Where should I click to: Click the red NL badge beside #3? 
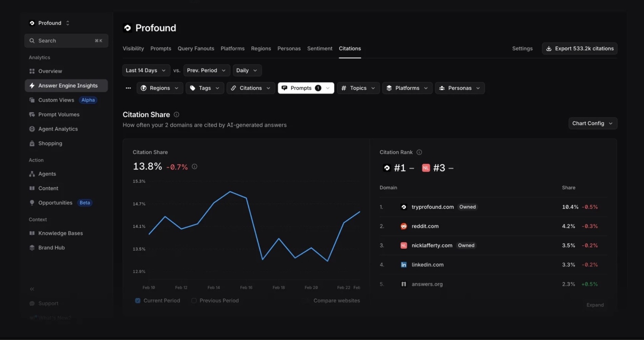(x=426, y=168)
